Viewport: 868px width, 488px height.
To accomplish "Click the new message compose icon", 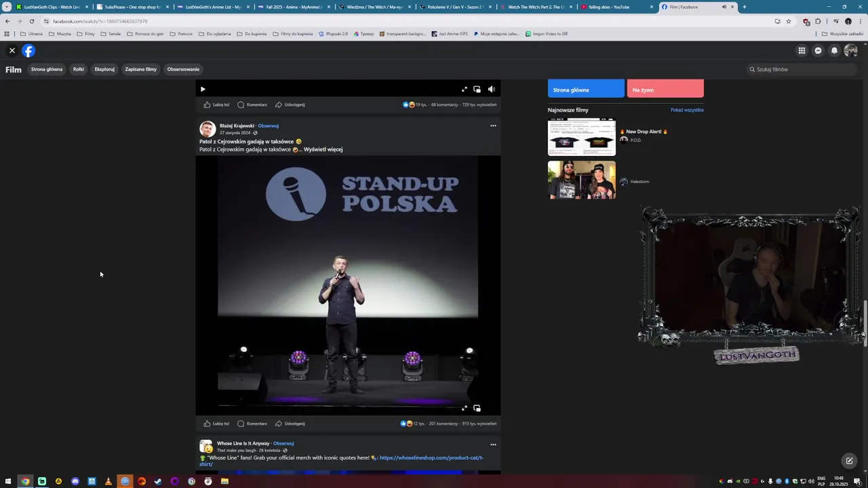I will coord(848,461).
